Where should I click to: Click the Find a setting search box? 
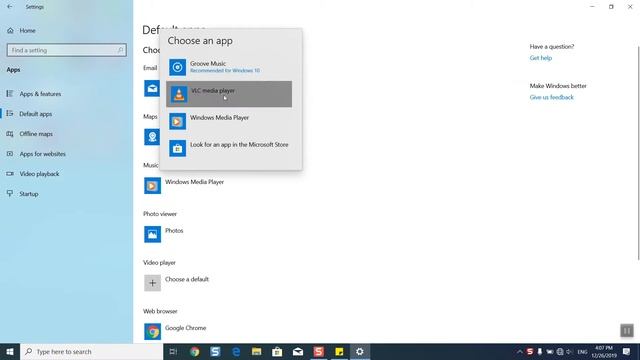(x=67, y=50)
